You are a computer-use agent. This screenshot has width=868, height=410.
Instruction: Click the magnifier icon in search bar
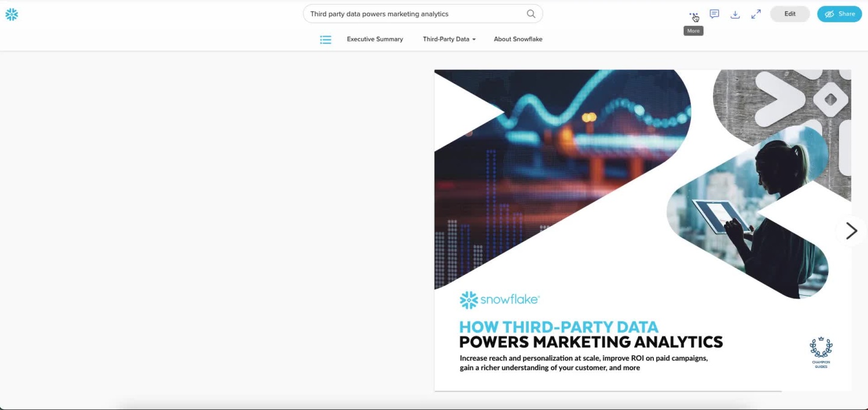(531, 14)
